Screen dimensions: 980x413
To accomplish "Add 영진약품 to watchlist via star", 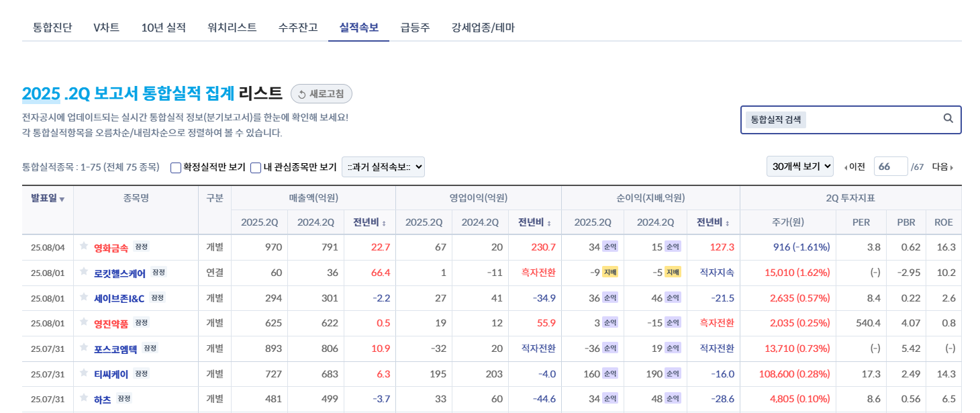I will (x=84, y=322).
